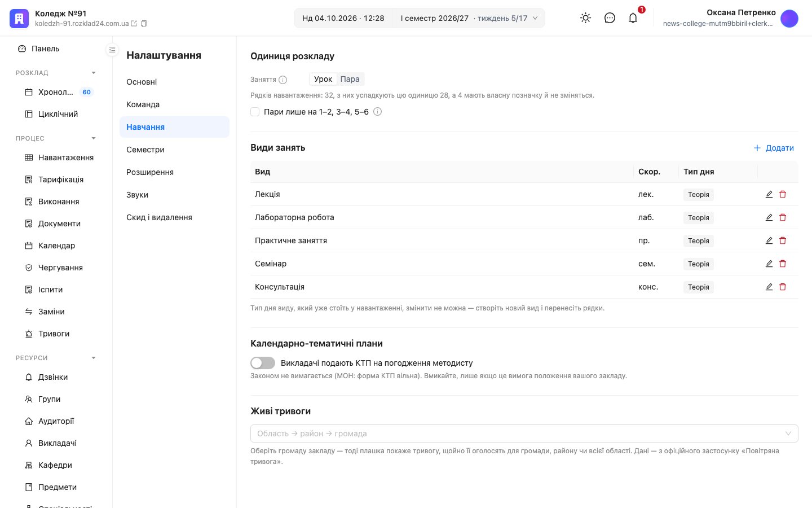812x508 pixels.
Task: Collapse the sidebar toggle icon
Action: [112, 50]
